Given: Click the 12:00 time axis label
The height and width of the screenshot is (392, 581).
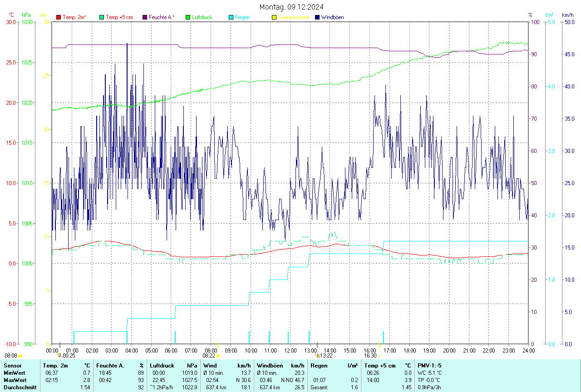Looking at the screenshot, I should click(x=290, y=351).
